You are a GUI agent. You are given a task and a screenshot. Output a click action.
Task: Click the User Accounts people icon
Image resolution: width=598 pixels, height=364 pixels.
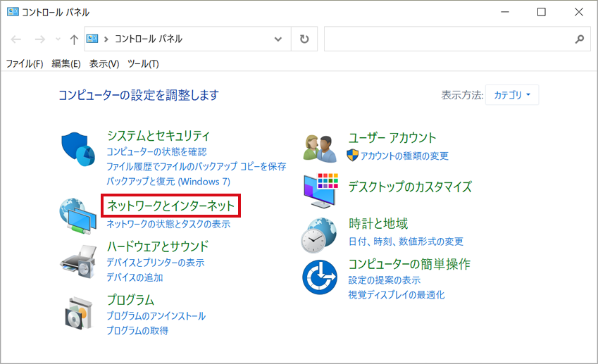coord(320,149)
